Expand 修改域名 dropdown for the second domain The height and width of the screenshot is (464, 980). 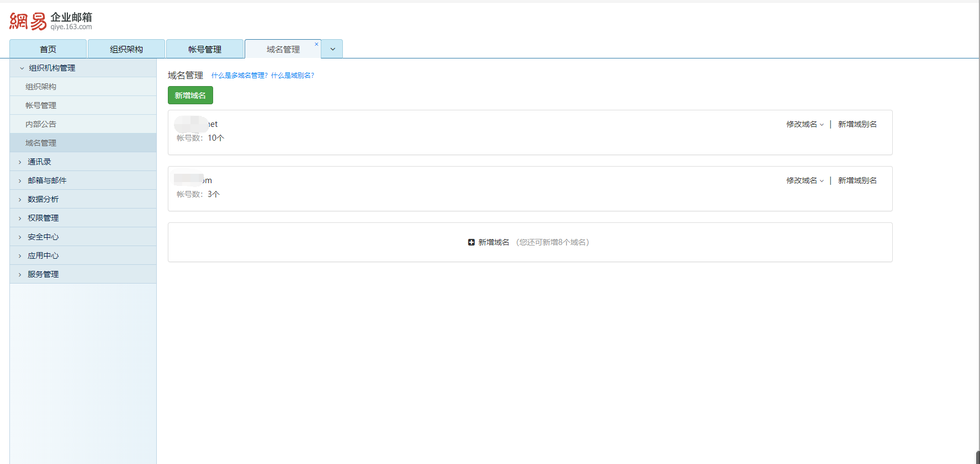point(804,181)
